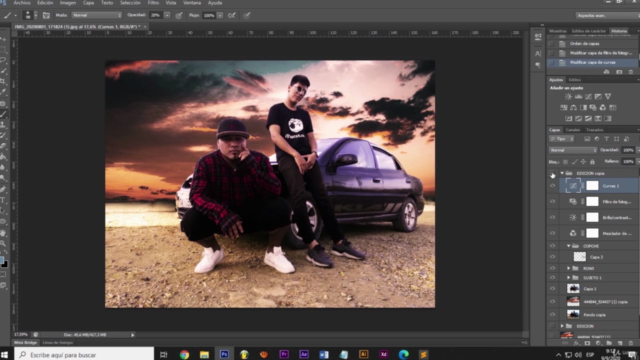
Task: Add a Vibrance adjustment
Action: coord(608,97)
